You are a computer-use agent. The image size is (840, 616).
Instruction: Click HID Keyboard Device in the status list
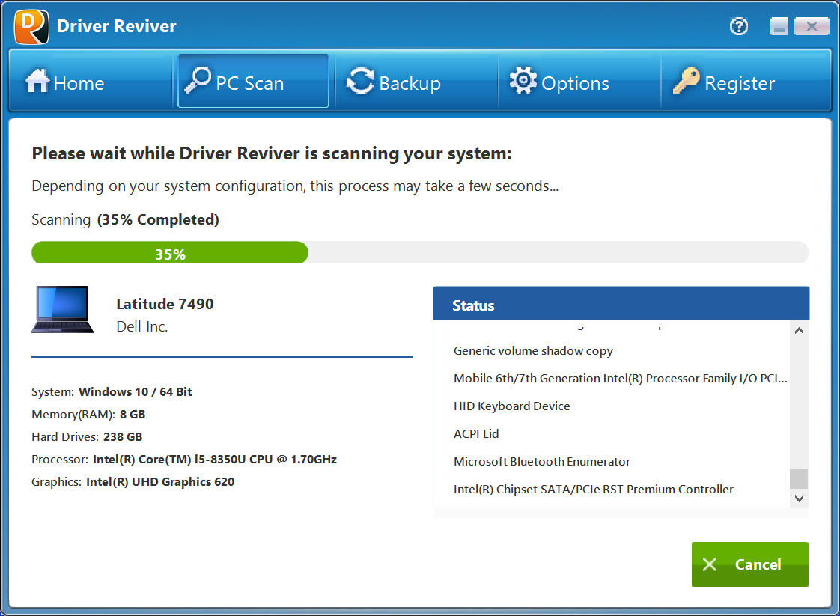(x=511, y=406)
